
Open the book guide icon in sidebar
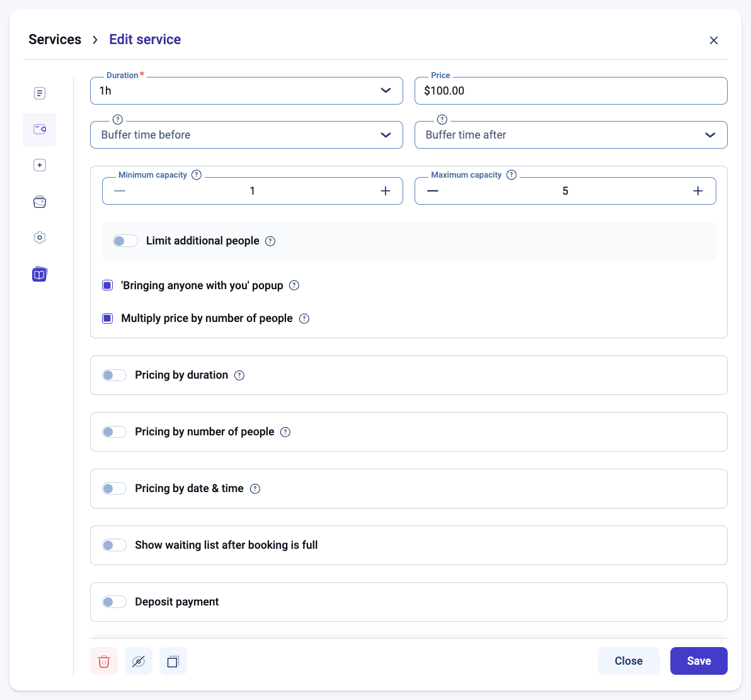point(40,274)
